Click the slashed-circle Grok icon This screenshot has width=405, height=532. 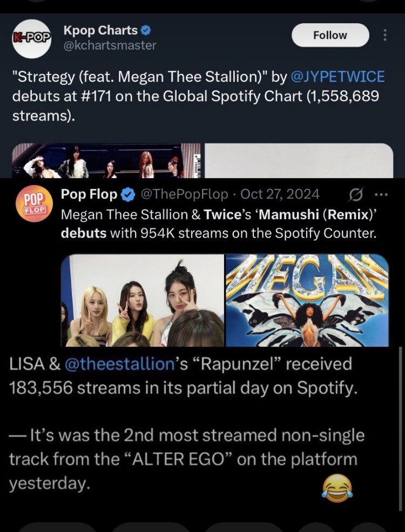(355, 195)
